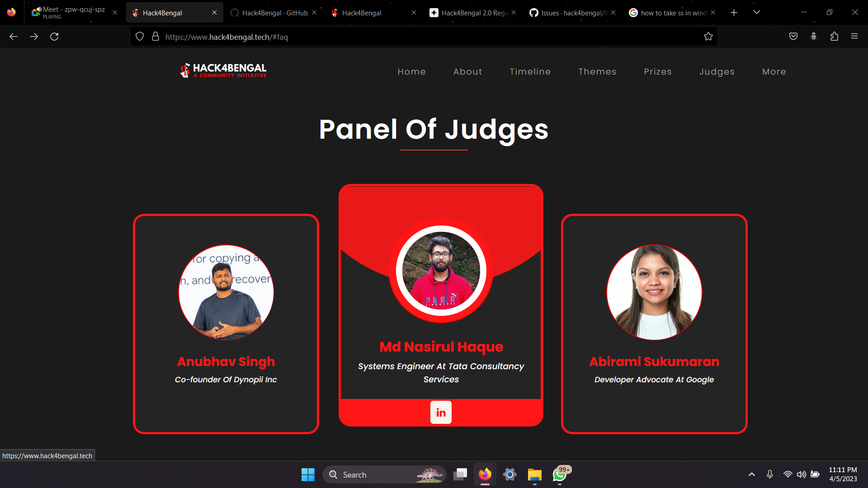The height and width of the screenshot is (488, 868).
Task: Click the volume speaker tray icon
Action: 801,474
